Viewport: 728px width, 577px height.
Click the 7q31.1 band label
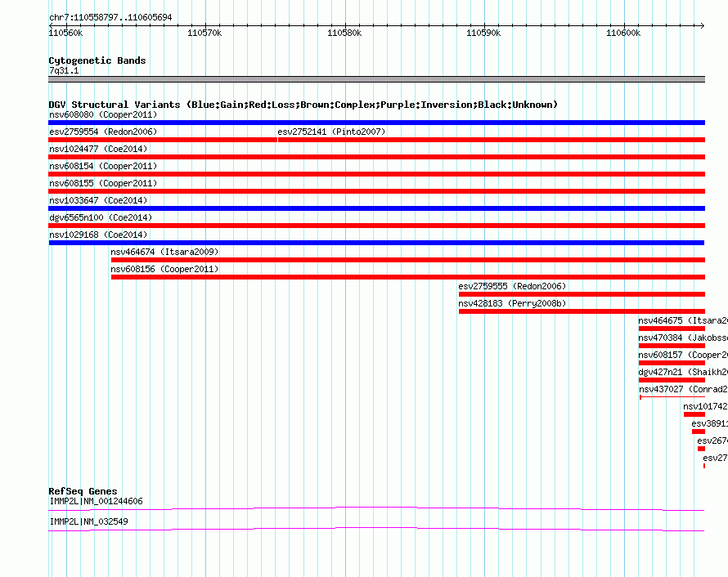(64, 70)
